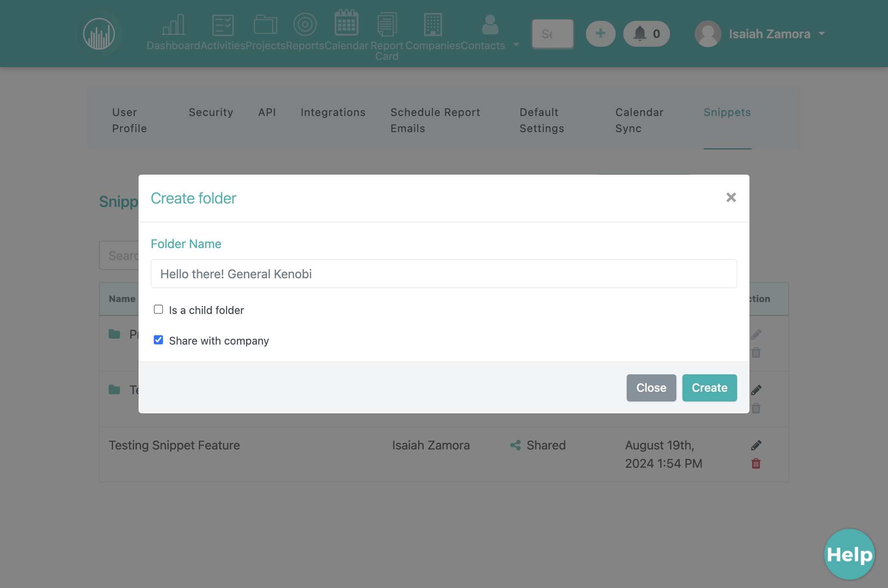888x588 pixels.
Task: Switch to Security tab
Action: pos(211,112)
